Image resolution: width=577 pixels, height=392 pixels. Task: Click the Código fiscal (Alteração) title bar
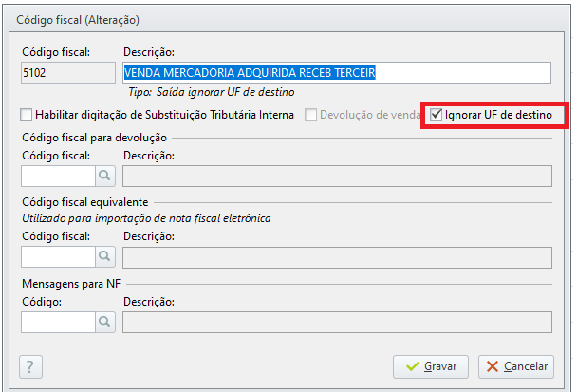(x=285, y=19)
